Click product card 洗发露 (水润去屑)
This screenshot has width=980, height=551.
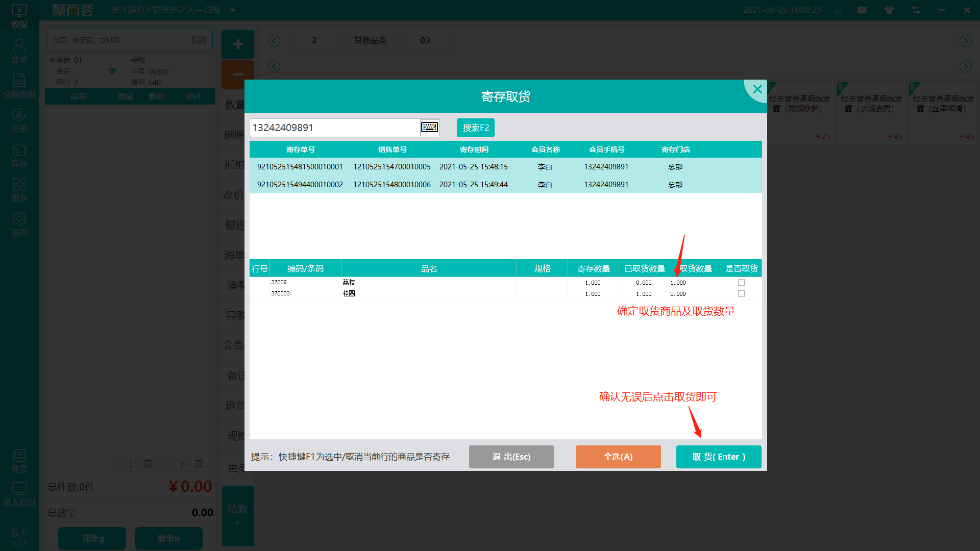(872, 113)
